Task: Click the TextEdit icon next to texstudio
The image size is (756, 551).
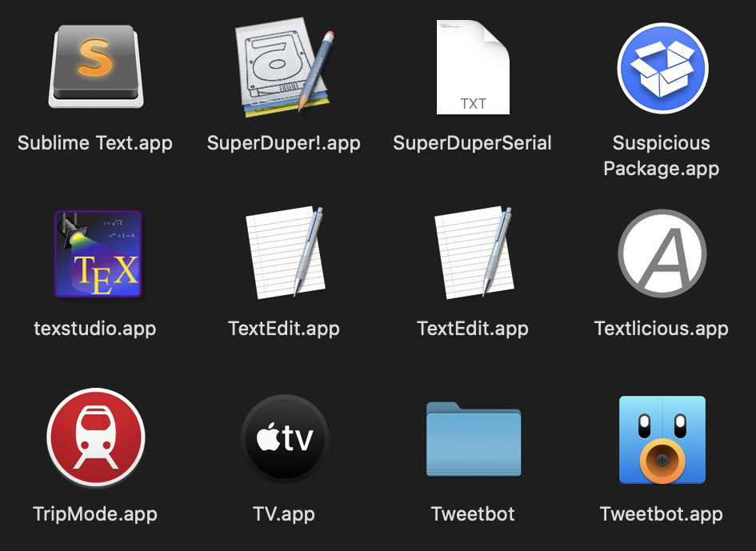Action: 284,252
